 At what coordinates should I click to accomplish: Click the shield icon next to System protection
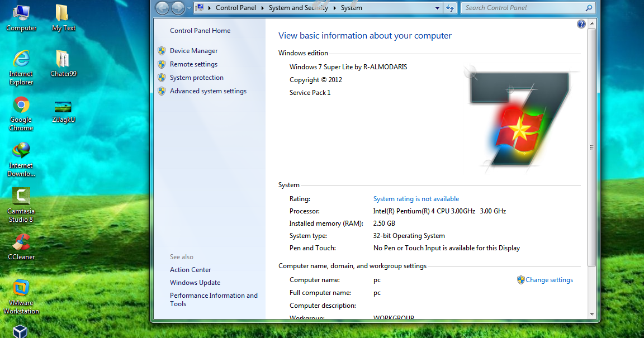click(x=162, y=78)
